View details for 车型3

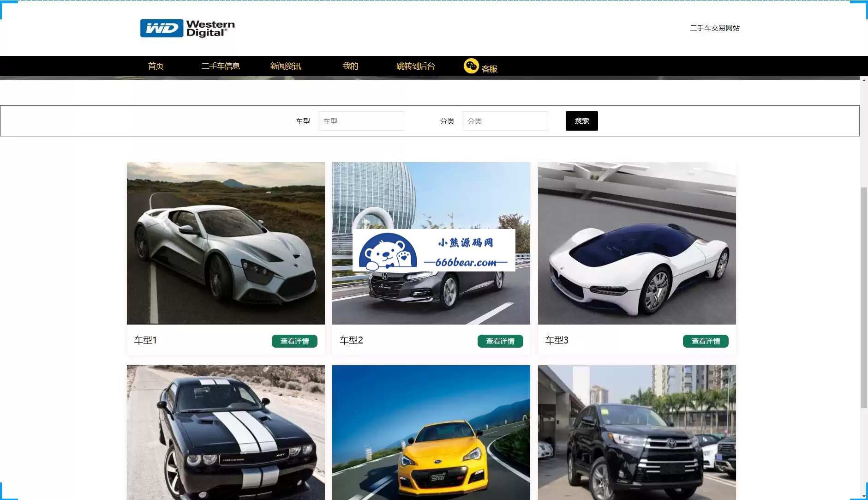(706, 341)
